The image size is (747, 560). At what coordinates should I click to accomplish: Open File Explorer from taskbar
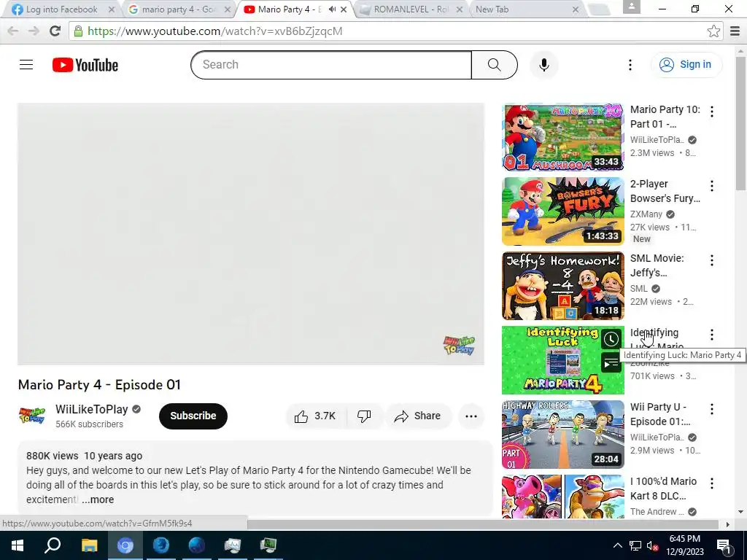(89, 545)
